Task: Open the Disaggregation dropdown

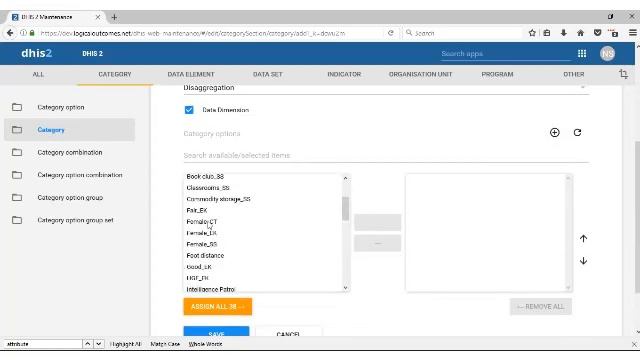Action: pos(386,88)
